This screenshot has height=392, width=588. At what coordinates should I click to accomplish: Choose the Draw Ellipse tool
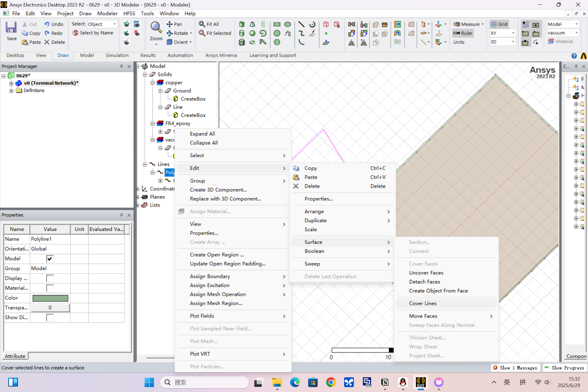(287, 24)
